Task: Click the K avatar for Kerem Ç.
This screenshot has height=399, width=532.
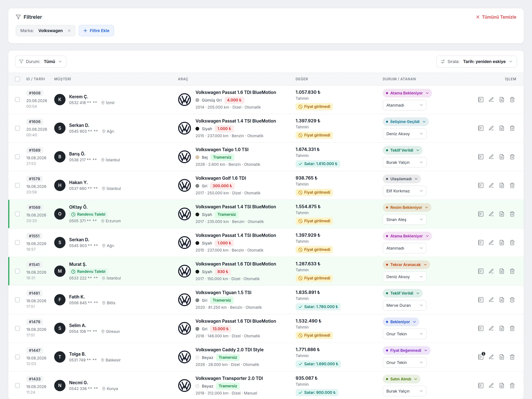Action: (x=60, y=100)
